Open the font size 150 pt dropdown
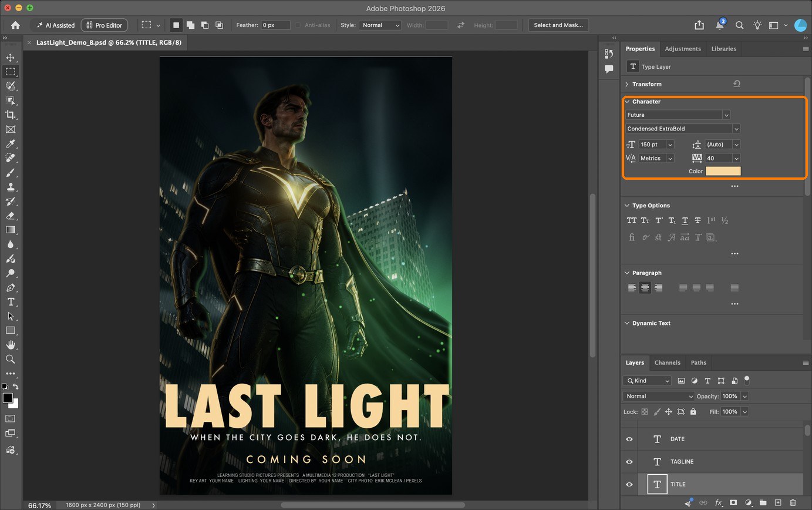The height and width of the screenshot is (510, 812). tap(670, 145)
